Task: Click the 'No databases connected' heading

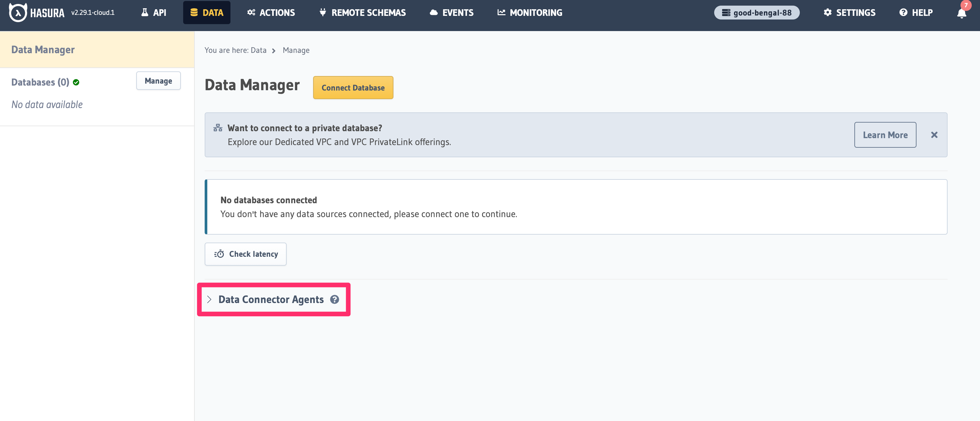Action: 268,200
